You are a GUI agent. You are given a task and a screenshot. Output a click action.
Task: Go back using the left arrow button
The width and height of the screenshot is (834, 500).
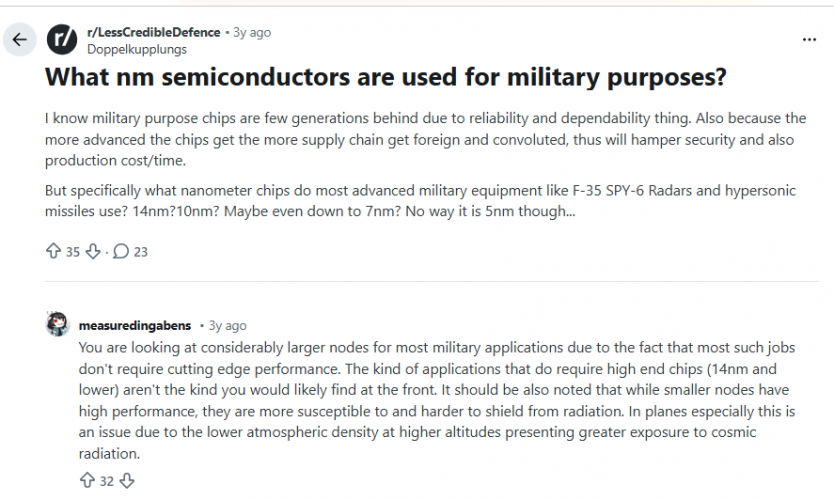coord(20,40)
